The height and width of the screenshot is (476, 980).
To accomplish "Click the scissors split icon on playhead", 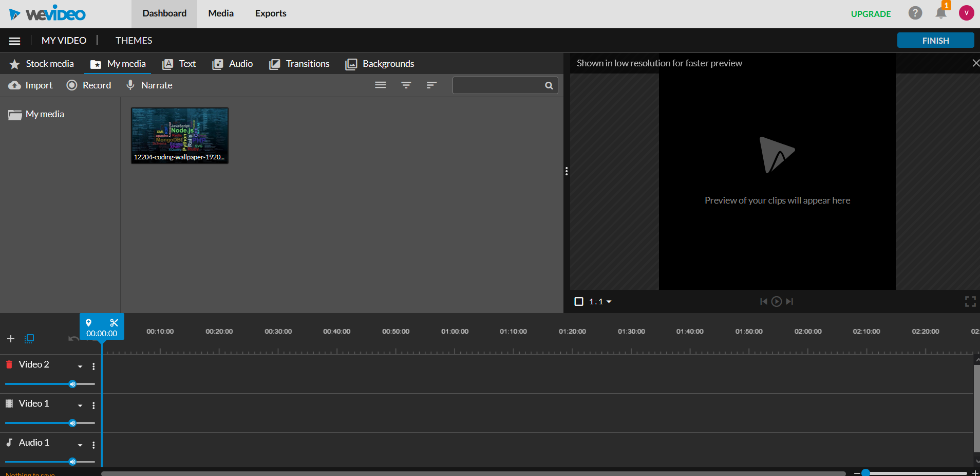I will point(114,323).
